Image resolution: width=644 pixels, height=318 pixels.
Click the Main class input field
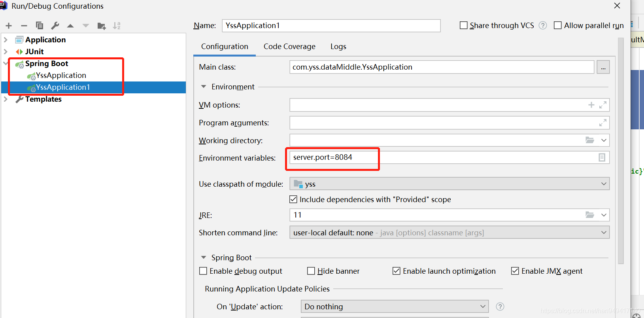[442, 67]
